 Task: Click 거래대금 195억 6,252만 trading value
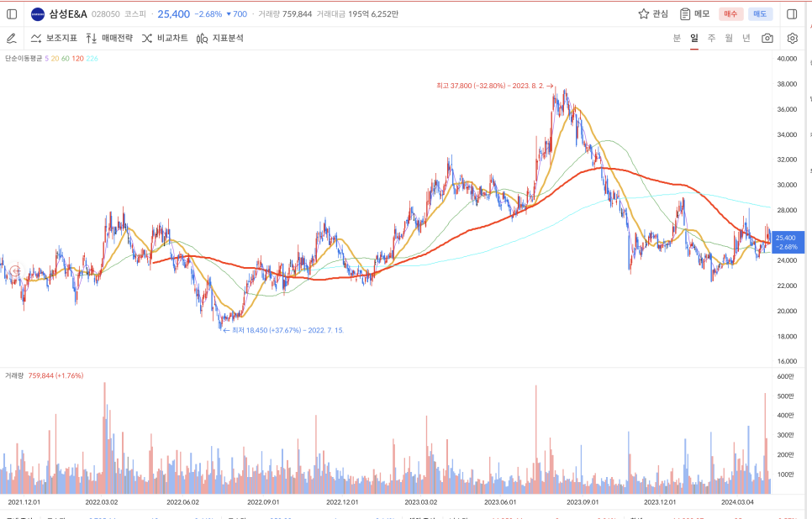pyautogui.click(x=357, y=14)
